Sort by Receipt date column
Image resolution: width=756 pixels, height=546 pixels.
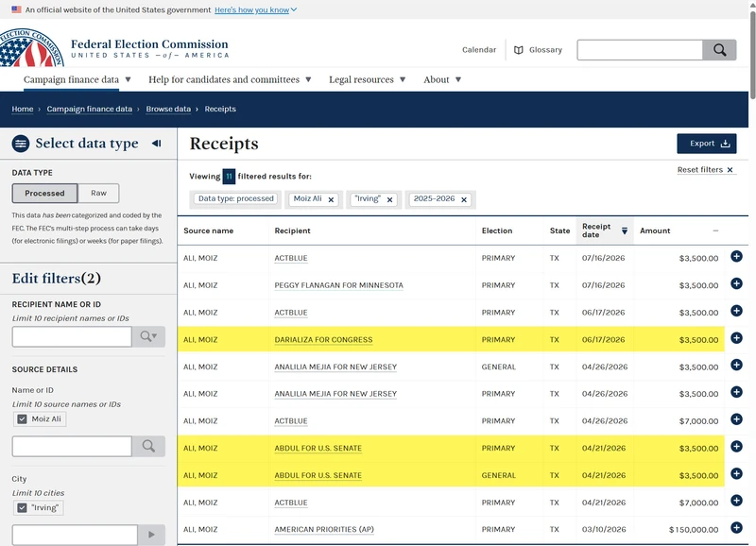coord(605,230)
